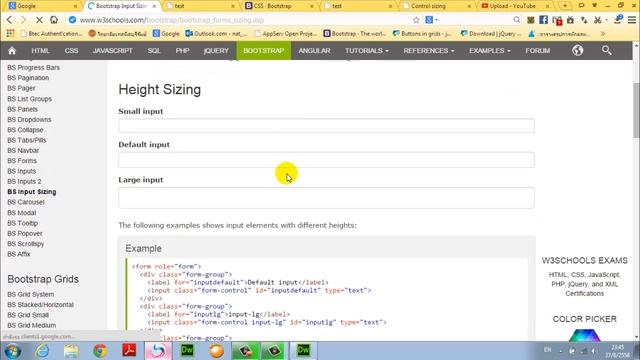
Task: Open the ANGULAR nav item
Action: 314,51
